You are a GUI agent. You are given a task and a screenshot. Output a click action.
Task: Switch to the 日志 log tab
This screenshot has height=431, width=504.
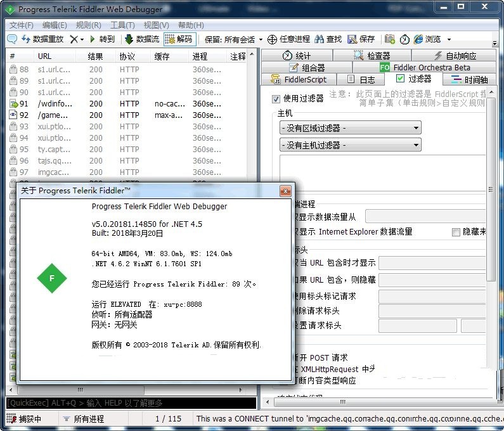click(361, 79)
